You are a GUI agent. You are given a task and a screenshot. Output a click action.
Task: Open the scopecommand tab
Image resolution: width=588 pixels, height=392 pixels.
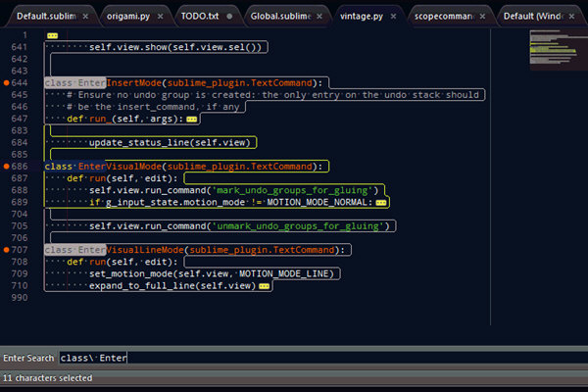444,16
